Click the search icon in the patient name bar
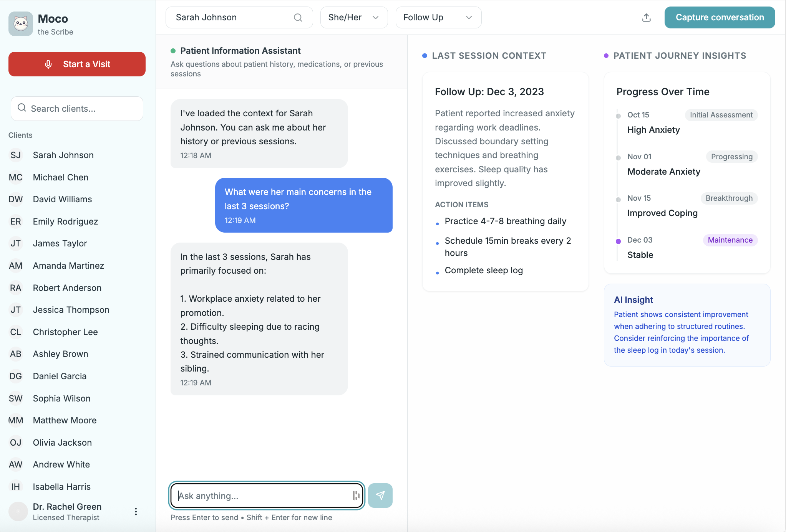This screenshot has height=532, width=786. click(x=298, y=17)
